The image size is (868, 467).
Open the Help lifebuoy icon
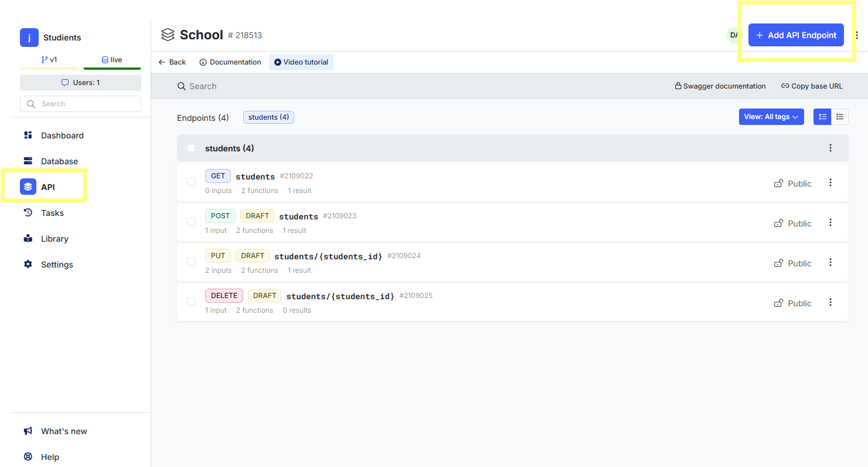[x=28, y=457]
